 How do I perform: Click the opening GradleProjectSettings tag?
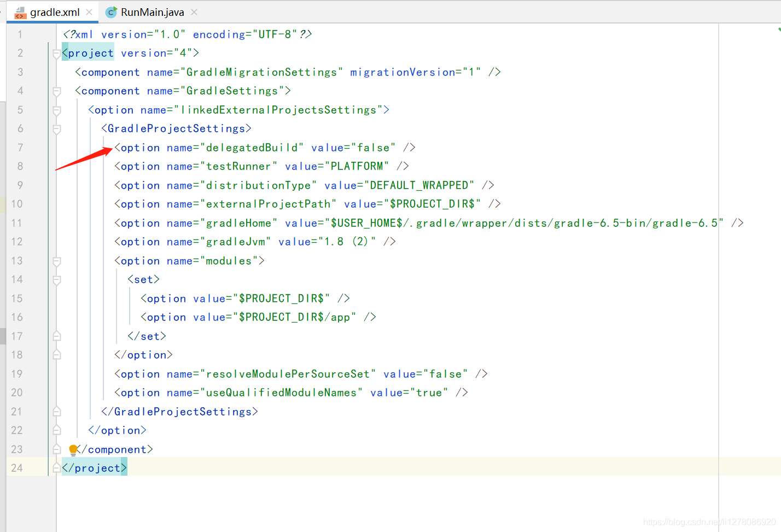[176, 128]
